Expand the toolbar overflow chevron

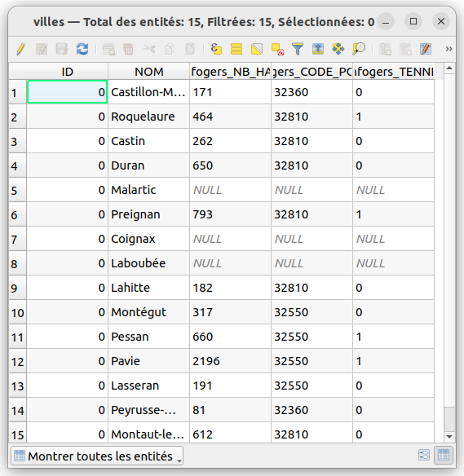[449, 49]
